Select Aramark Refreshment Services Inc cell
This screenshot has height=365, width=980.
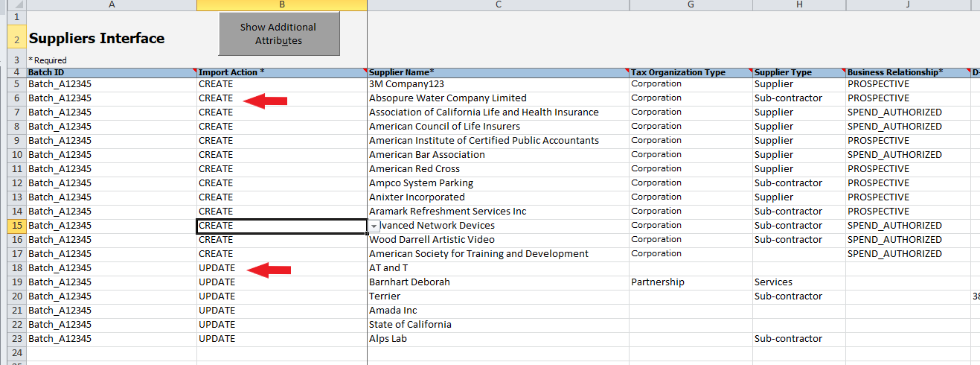[x=499, y=212]
